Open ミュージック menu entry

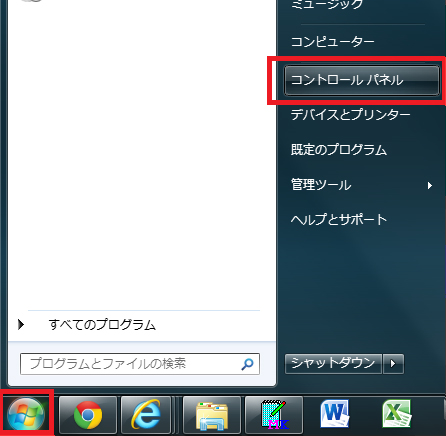327,5
